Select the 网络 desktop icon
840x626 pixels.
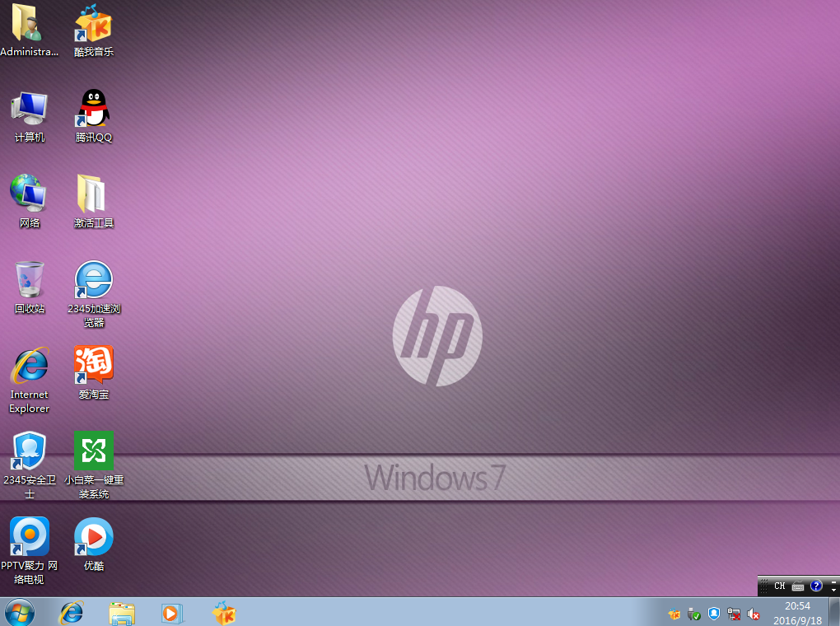tap(30, 202)
